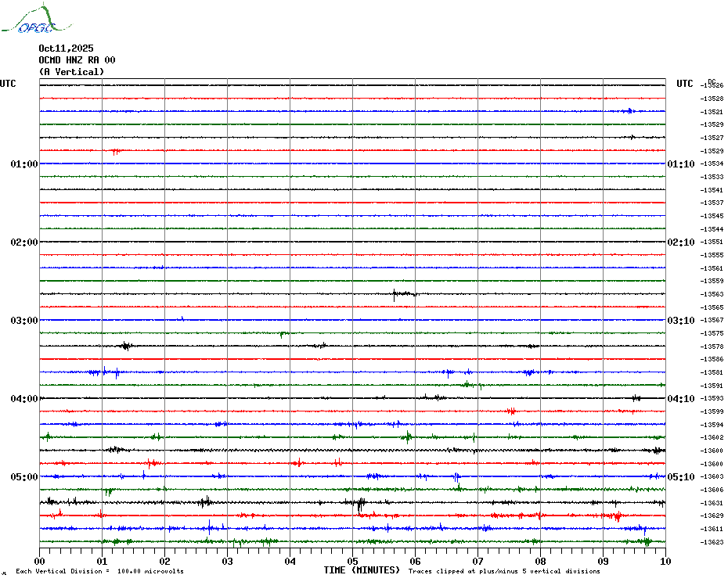728x582 pixels.
Task: Click the DC offset value -13631
Action: click(x=712, y=503)
